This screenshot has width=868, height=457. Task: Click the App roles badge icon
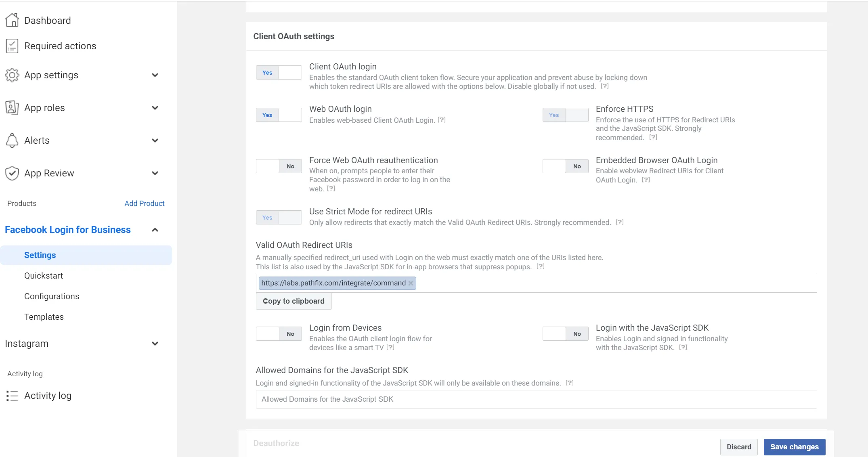pos(12,108)
